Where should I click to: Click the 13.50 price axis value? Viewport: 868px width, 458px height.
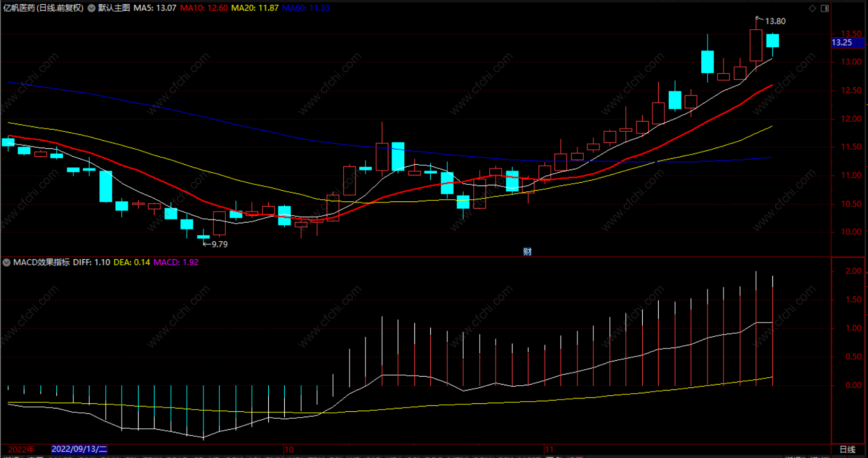point(851,34)
